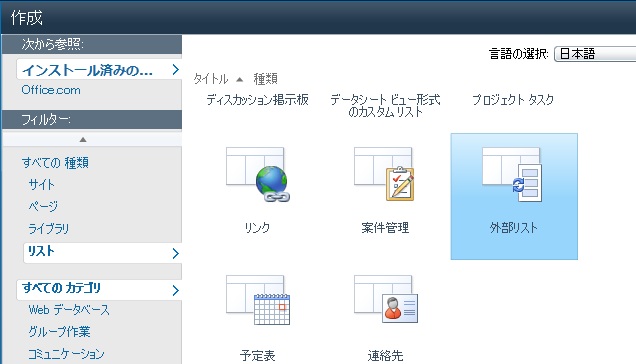This screenshot has width=636, height=364.
Task: Sort by タイトル column
Action: point(211,79)
